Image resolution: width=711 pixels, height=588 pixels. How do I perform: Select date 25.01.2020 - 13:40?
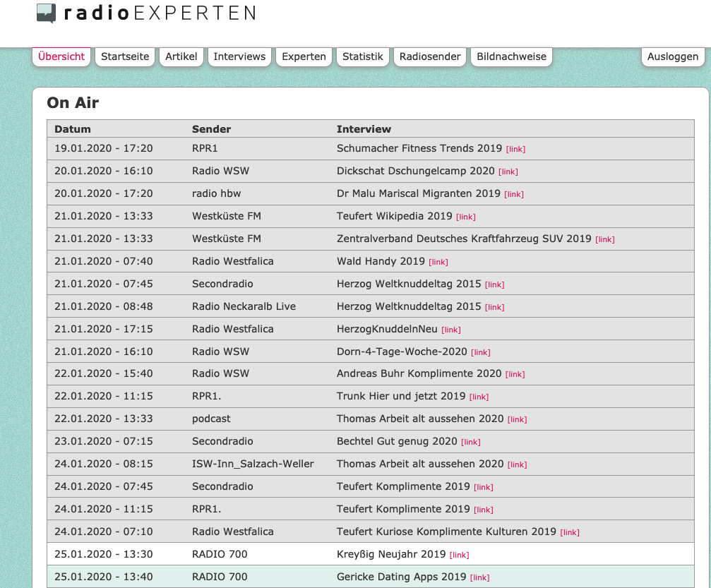click(103, 577)
